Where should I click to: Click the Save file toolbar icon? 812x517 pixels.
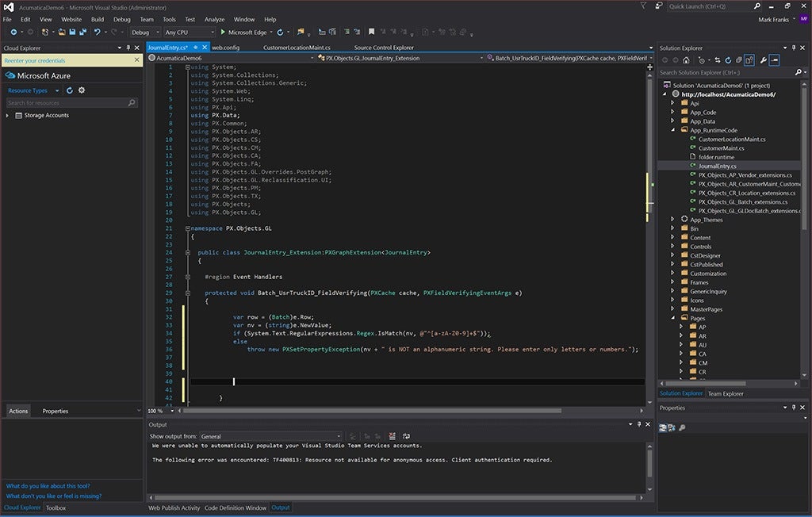pyautogui.click(x=72, y=33)
